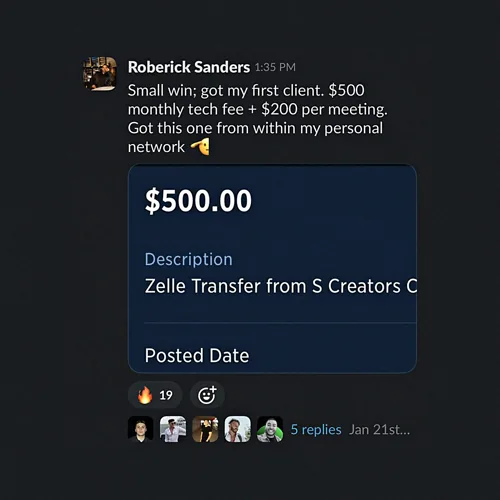Click first replier avatar with dark background
The image size is (500, 500).
[x=141, y=429]
